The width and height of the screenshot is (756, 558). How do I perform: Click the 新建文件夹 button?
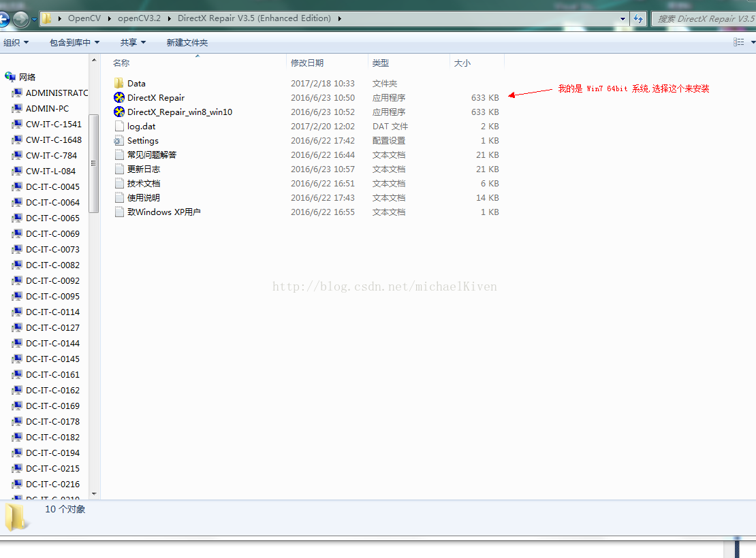point(187,42)
